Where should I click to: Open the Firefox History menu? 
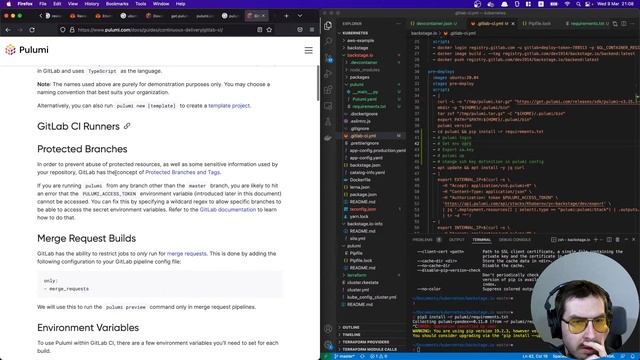pyautogui.click(x=91, y=4)
